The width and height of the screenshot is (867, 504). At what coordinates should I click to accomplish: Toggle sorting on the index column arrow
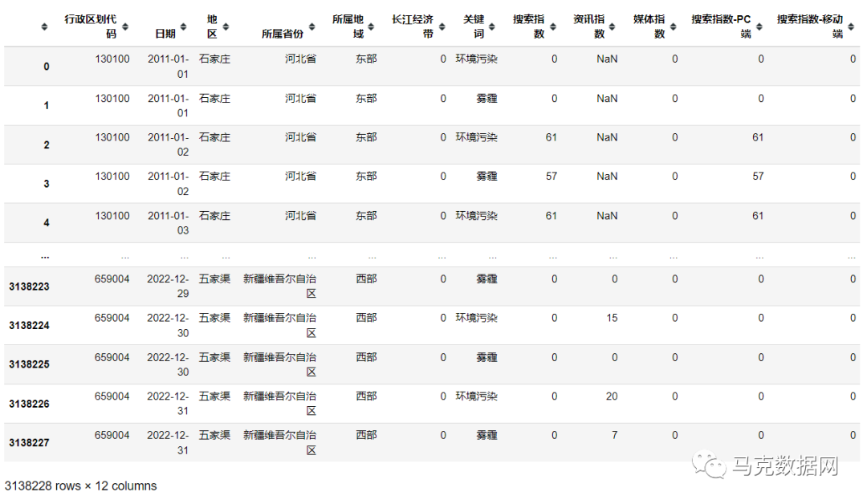coord(45,26)
